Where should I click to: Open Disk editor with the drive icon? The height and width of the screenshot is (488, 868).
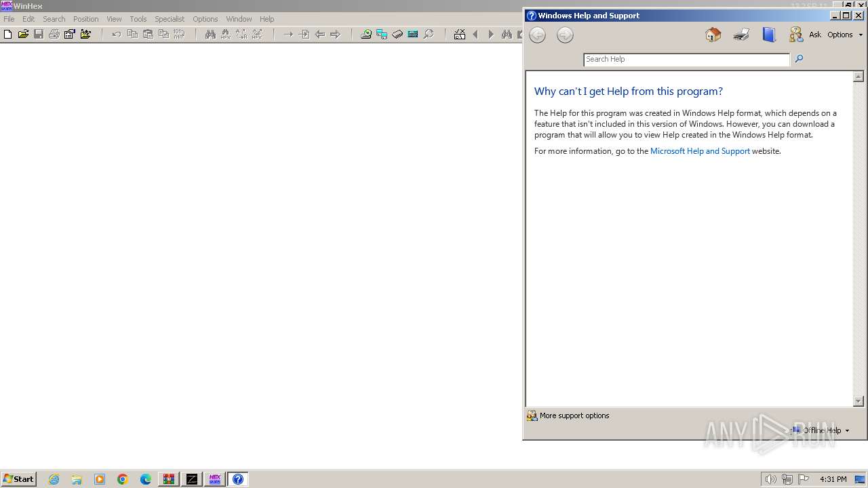click(366, 34)
